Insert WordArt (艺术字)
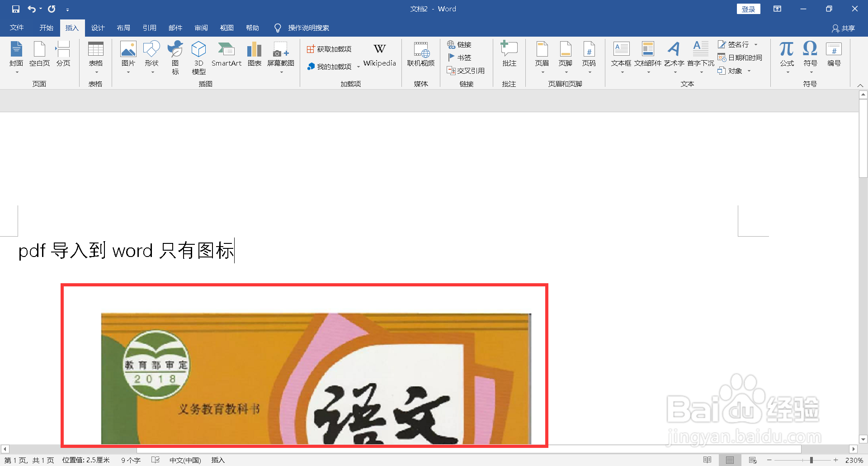 pyautogui.click(x=674, y=57)
